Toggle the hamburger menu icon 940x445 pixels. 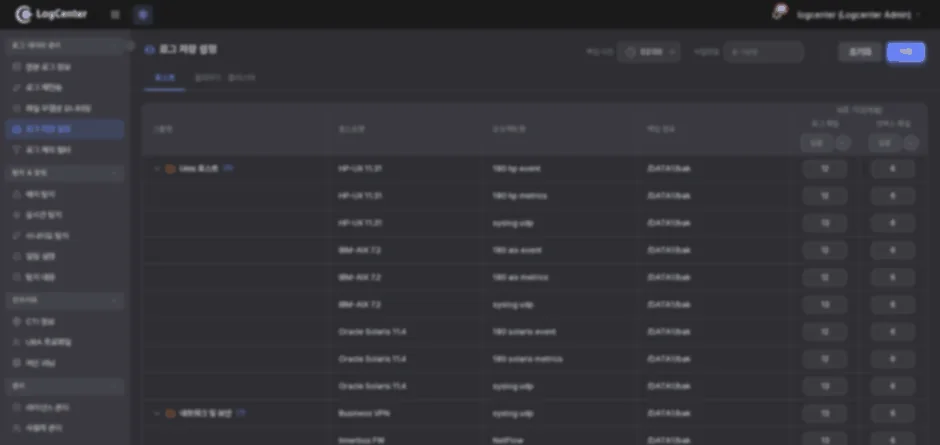click(x=115, y=14)
